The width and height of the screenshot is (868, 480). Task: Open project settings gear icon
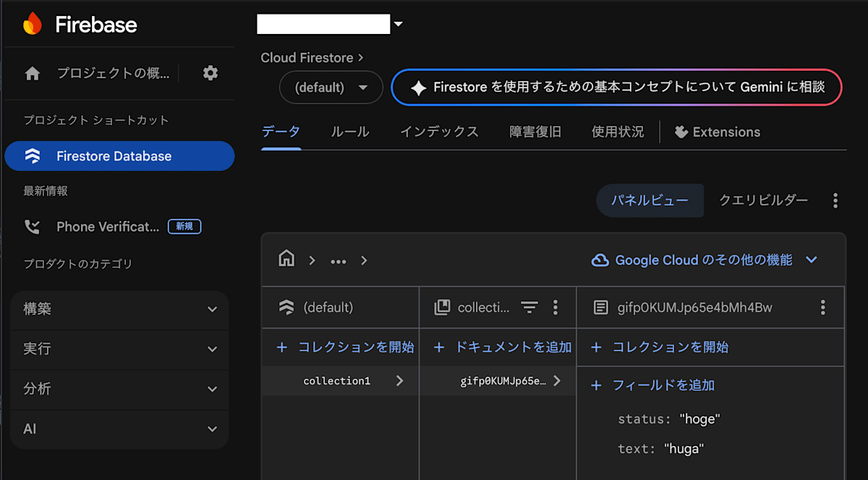210,72
